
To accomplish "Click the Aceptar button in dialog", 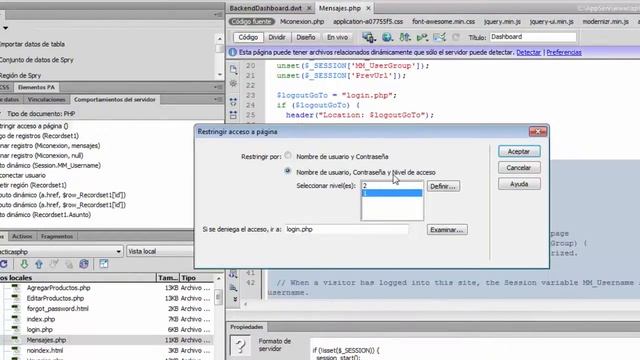I will 519,151.
